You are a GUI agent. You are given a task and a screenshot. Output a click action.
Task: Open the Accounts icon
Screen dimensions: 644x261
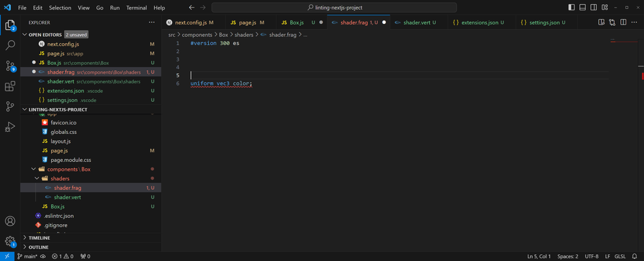point(10,221)
